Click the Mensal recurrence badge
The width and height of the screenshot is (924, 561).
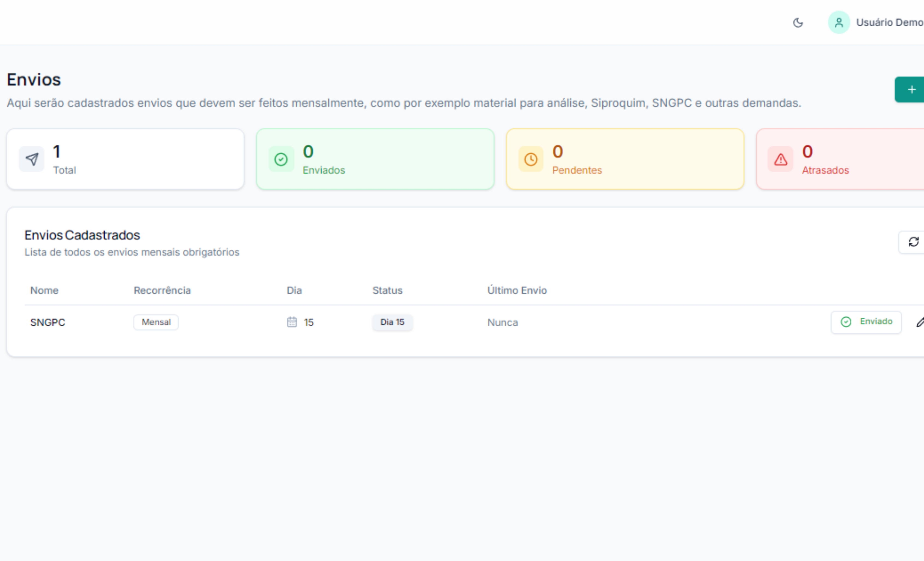tap(156, 322)
